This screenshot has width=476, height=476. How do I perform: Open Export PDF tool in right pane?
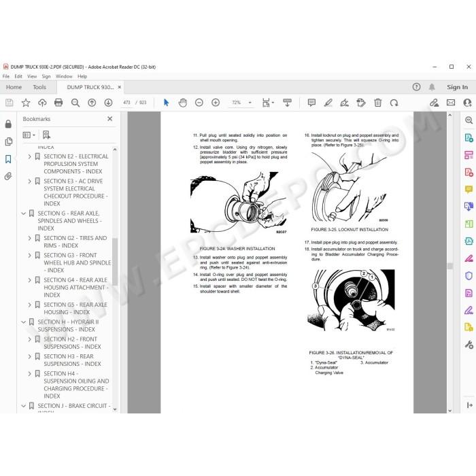[x=469, y=138]
